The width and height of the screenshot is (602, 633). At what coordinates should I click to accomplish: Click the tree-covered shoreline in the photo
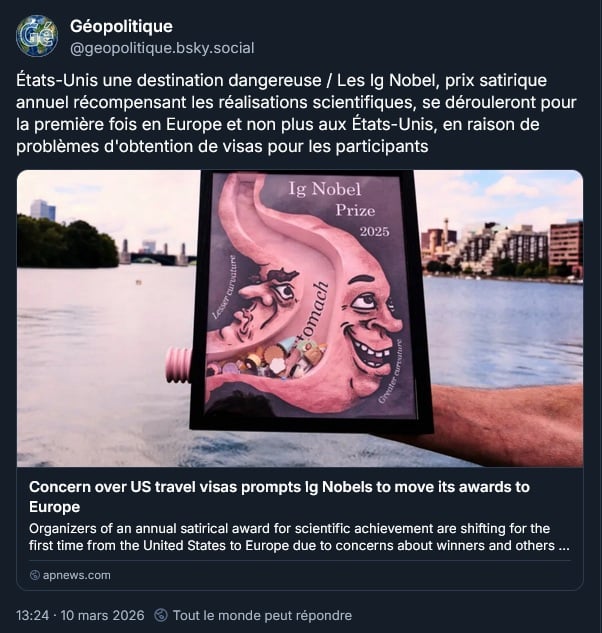pyautogui.click(x=67, y=242)
